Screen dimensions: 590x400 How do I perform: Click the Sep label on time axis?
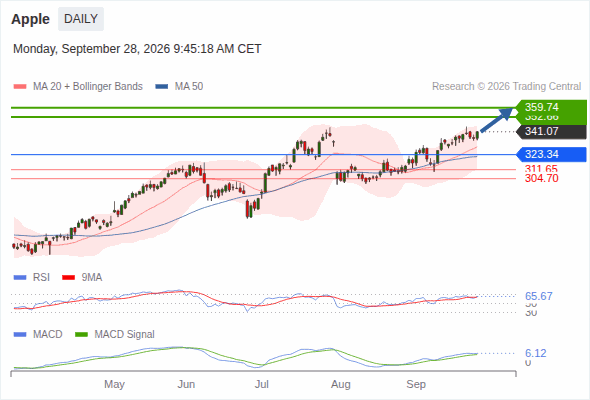click(x=416, y=385)
